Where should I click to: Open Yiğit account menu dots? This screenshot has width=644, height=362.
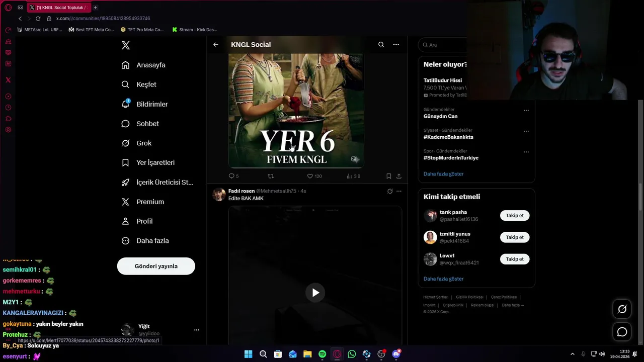click(x=197, y=330)
